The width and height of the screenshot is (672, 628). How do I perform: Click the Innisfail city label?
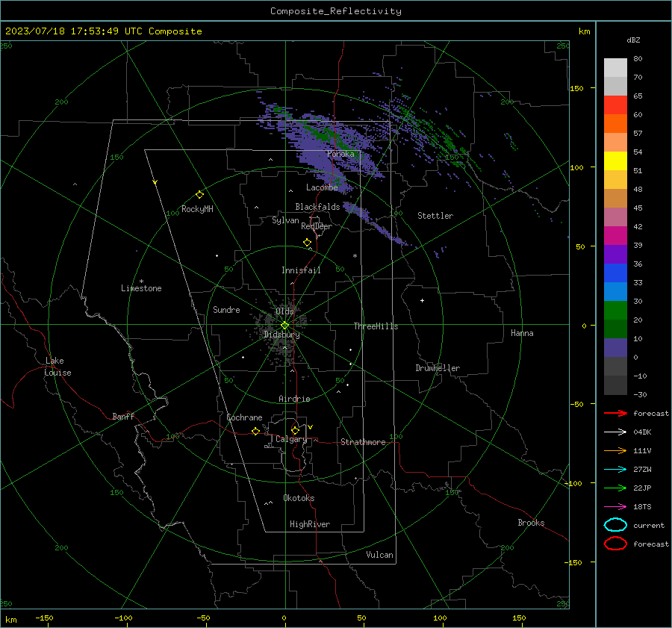pyautogui.click(x=301, y=270)
